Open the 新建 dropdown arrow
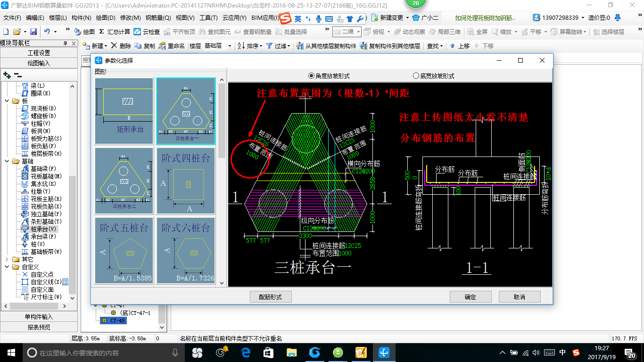This screenshot has width=644, height=362. (106, 46)
